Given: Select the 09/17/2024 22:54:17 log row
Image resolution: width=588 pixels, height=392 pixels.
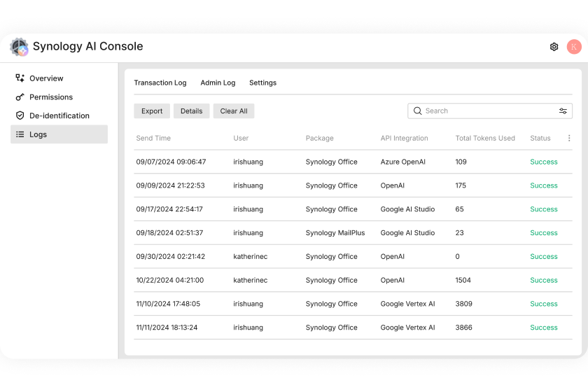Looking at the screenshot, I should pyautogui.click(x=353, y=209).
